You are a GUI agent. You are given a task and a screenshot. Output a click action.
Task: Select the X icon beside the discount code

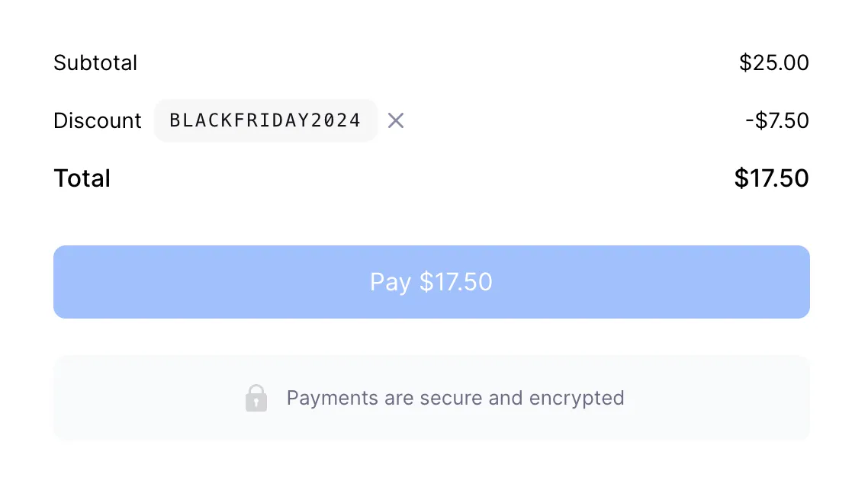point(395,120)
